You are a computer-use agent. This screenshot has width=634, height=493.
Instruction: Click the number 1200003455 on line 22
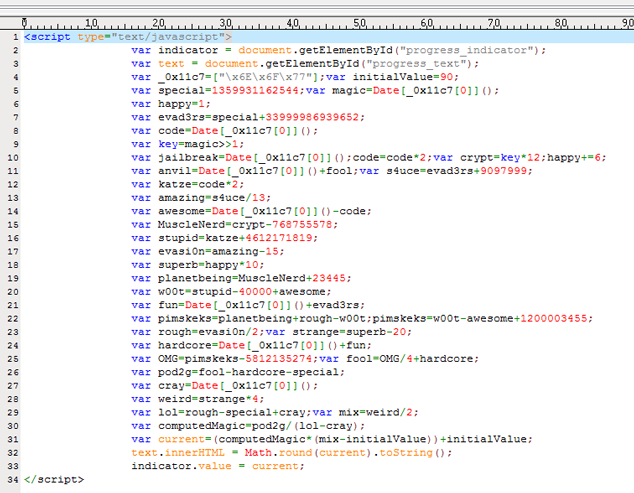[554, 319]
